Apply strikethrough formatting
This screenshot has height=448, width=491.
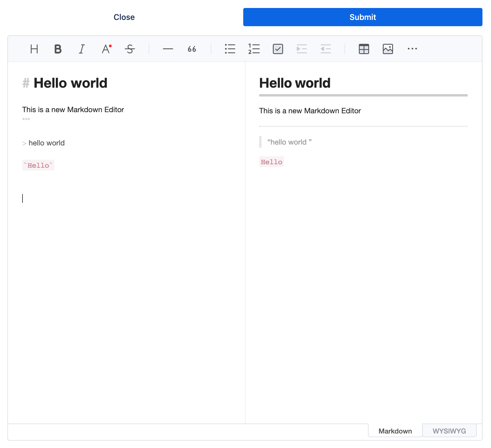[x=130, y=49]
